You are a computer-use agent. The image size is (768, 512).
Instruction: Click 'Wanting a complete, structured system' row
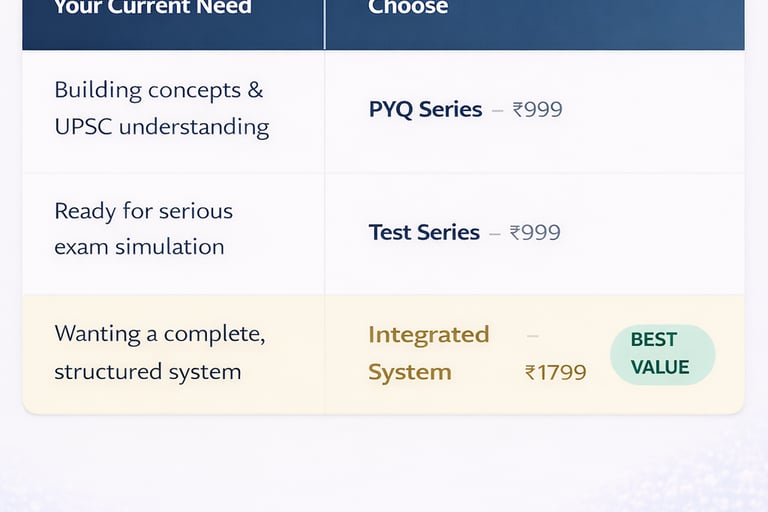(x=159, y=353)
